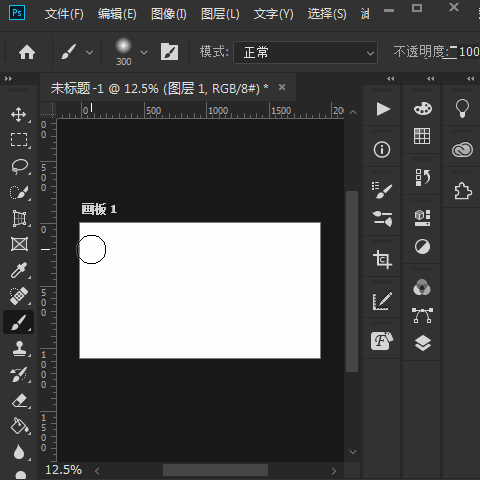480x480 pixels.
Task: Select the Crop tool in left toolbar
Action: [x=19, y=218]
